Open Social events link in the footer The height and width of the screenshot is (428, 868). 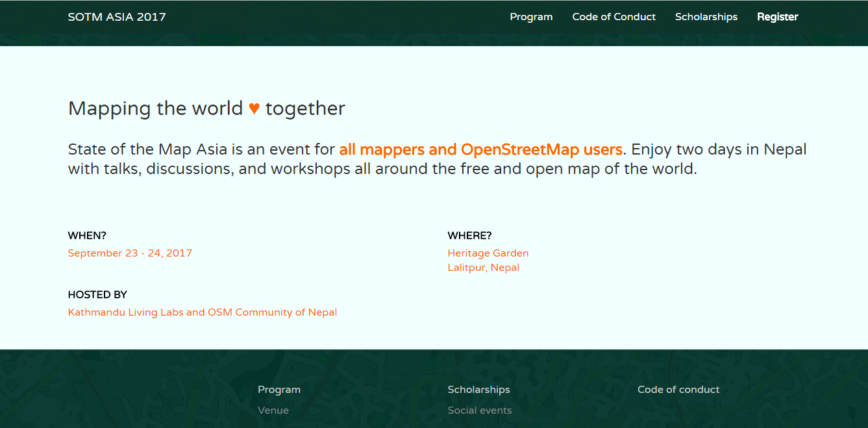click(x=480, y=410)
